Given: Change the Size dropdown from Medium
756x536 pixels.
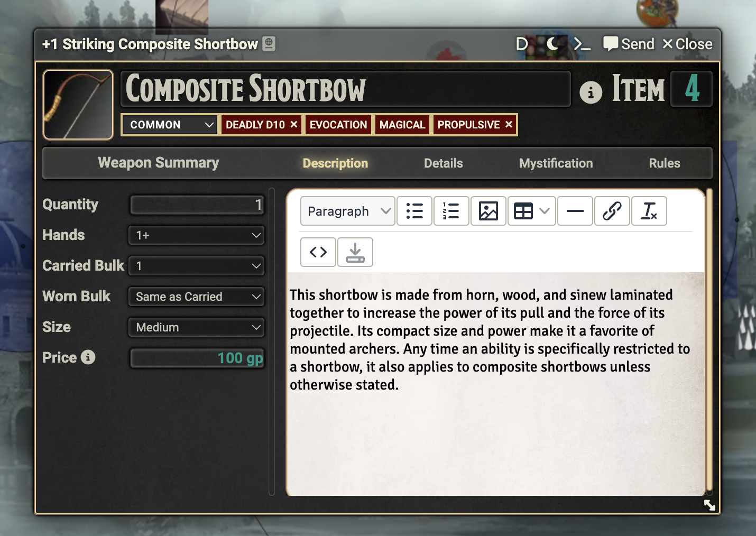Looking at the screenshot, I should pos(196,327).
